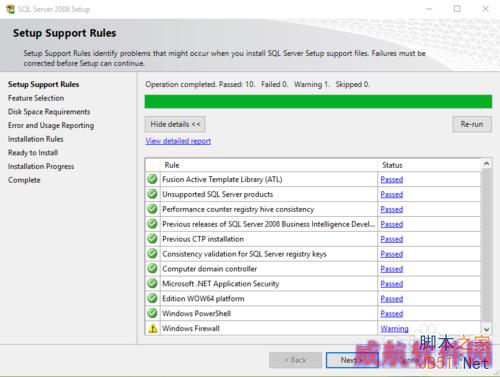Select Feature Selection step in sidebar

pyautogui.click(x=36, y=98)
